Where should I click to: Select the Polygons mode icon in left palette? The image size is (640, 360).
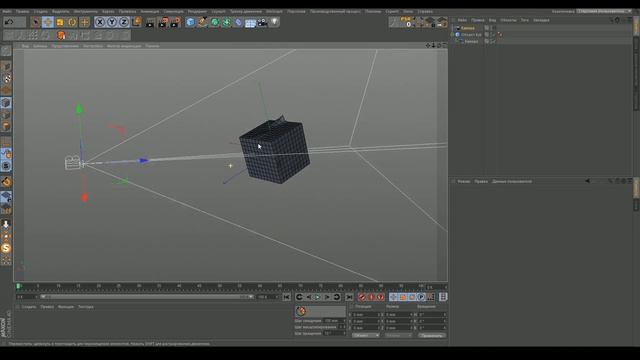point(6,127)
